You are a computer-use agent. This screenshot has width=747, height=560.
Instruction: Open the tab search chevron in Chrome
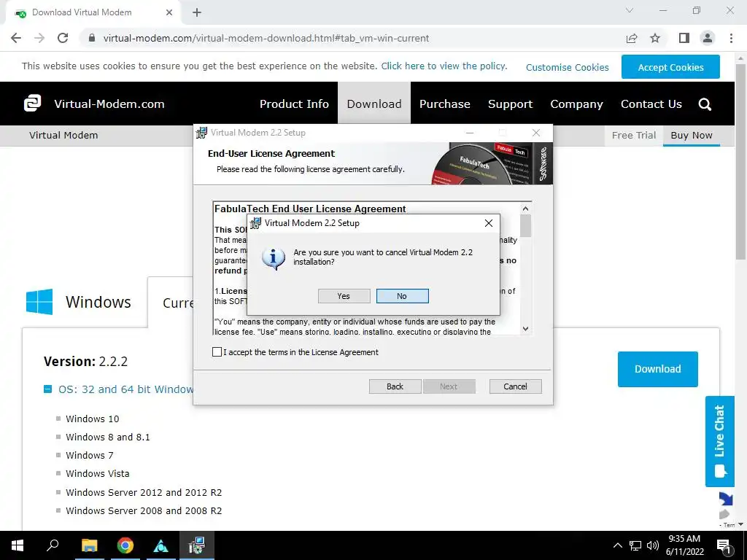[630, 10]
